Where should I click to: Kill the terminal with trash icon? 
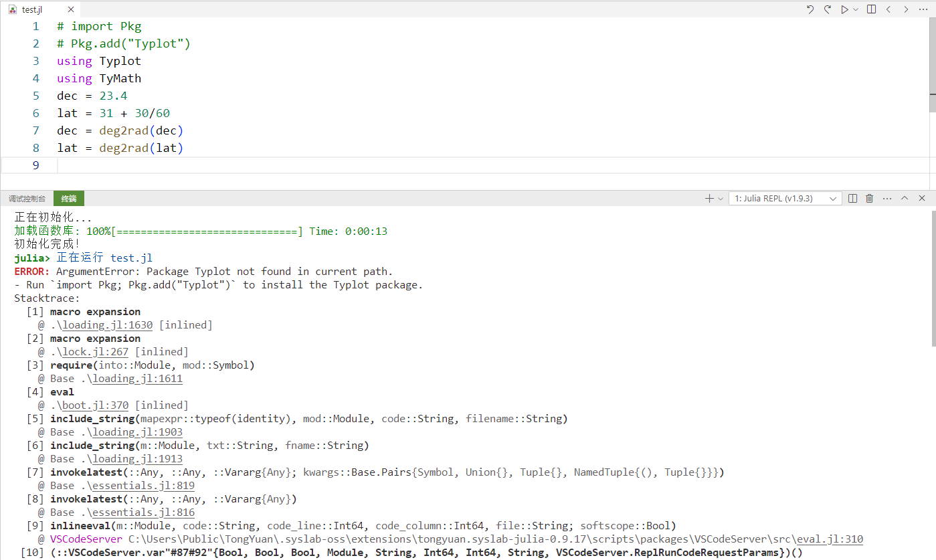coord(870,199)
